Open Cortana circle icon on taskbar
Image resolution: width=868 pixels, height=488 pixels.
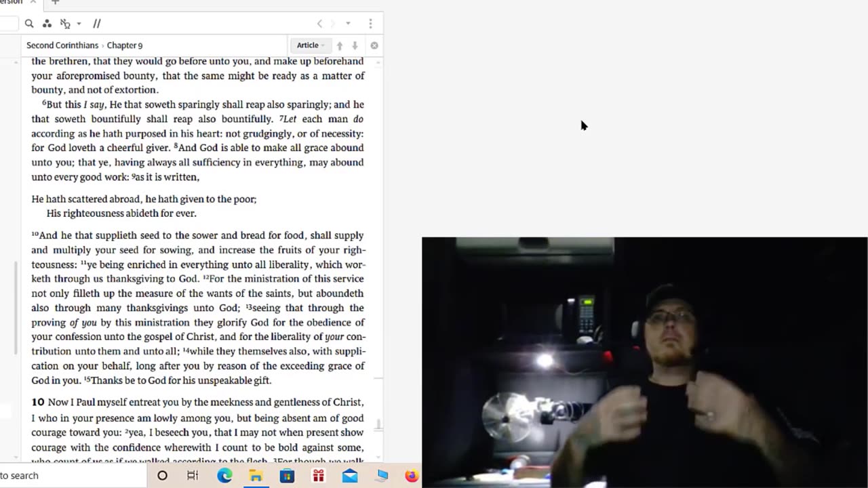[x=162, y=476]
